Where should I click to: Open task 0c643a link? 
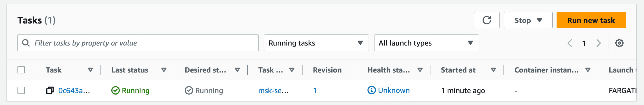coord(74,90)
